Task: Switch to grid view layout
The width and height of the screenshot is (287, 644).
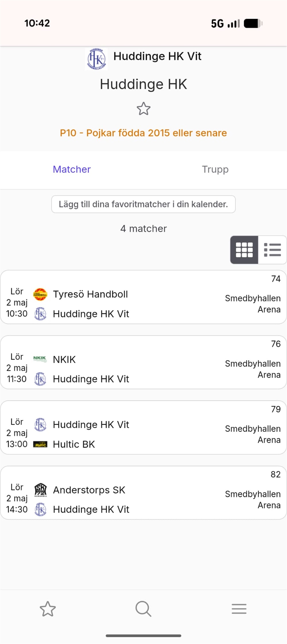Action: point(244,250)
